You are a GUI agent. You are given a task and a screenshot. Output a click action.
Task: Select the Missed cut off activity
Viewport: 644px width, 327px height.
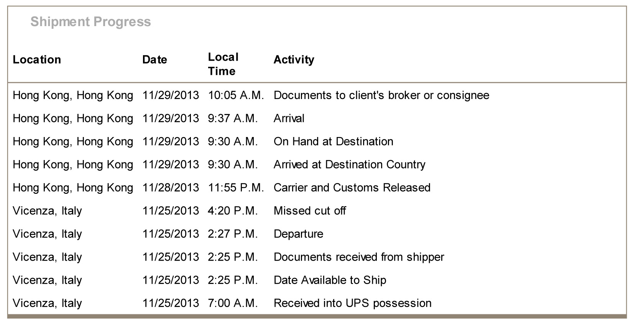tap(309, 211)
